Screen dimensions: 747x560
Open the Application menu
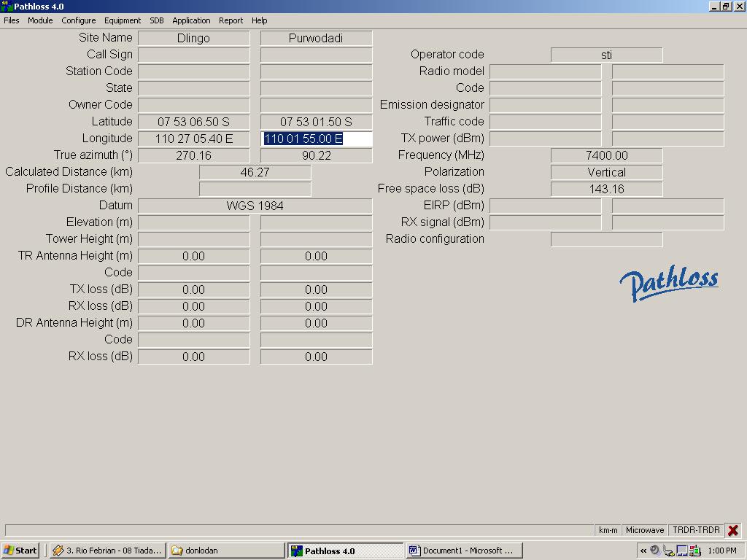click(x=191, y=20)
